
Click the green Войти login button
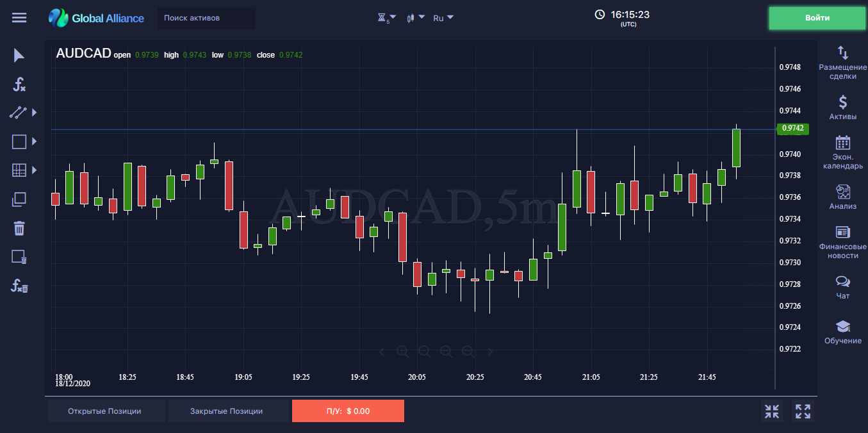817,18
